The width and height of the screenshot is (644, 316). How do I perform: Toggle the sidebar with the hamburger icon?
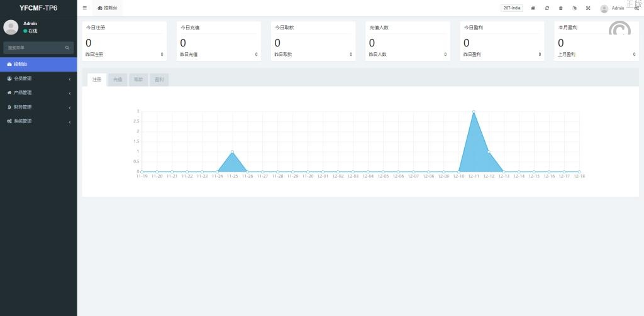[x=85, y=8]
